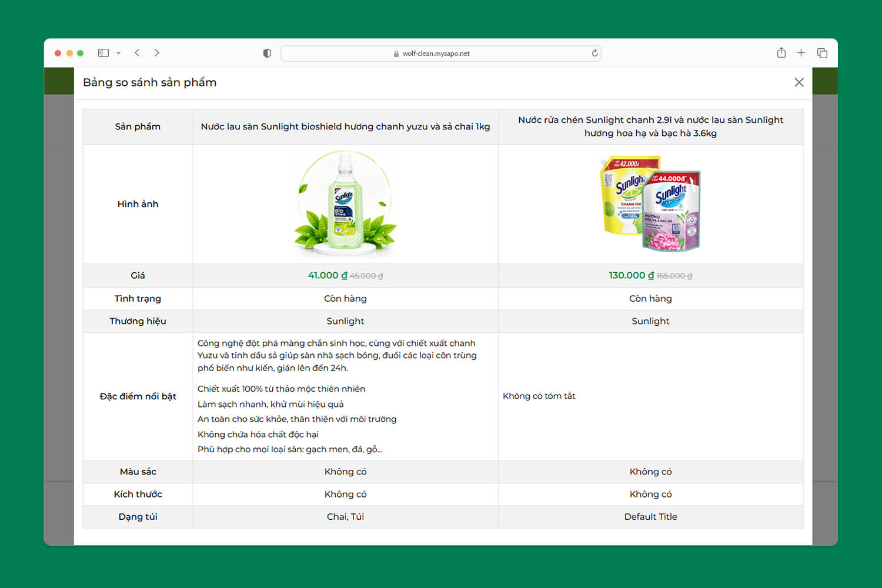Go forward to the next page
The height and width of the screenshot is (588, 882).
pyautogui.click(x=157, y=53)
